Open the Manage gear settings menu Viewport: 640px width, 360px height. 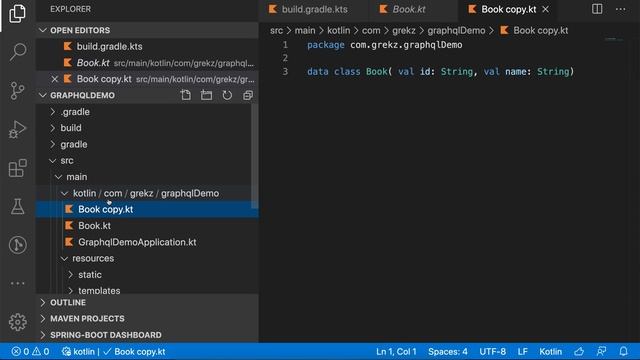click(18, 322)
